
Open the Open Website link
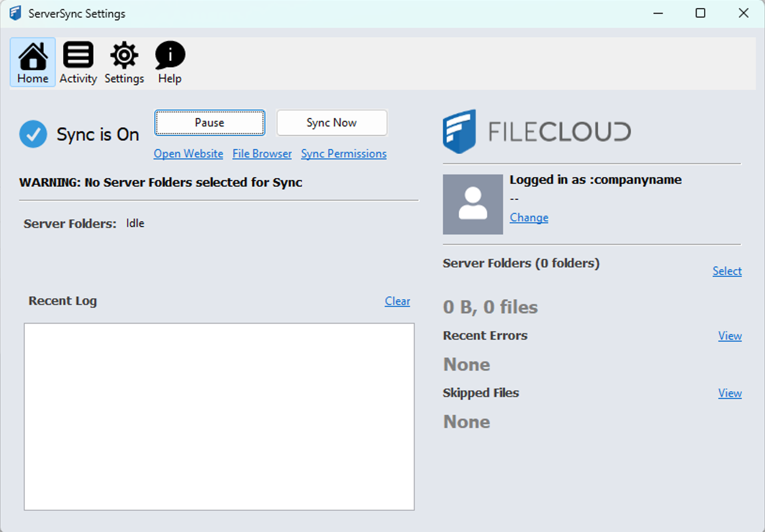188,154
